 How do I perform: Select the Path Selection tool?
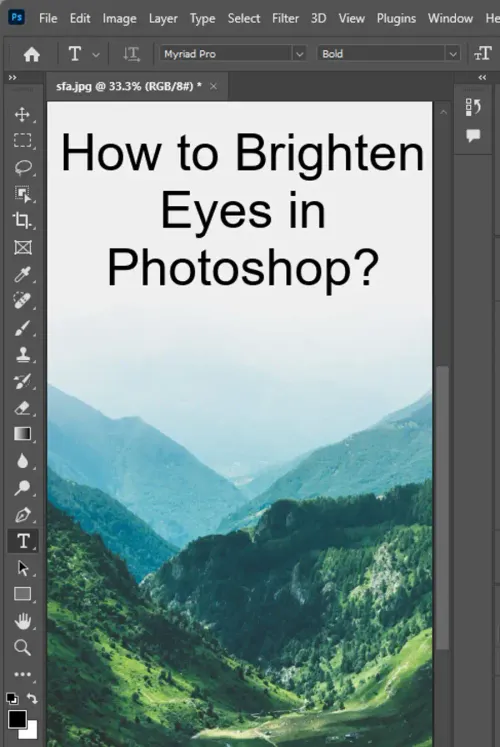pyautogui.click(x=22, y=568)
